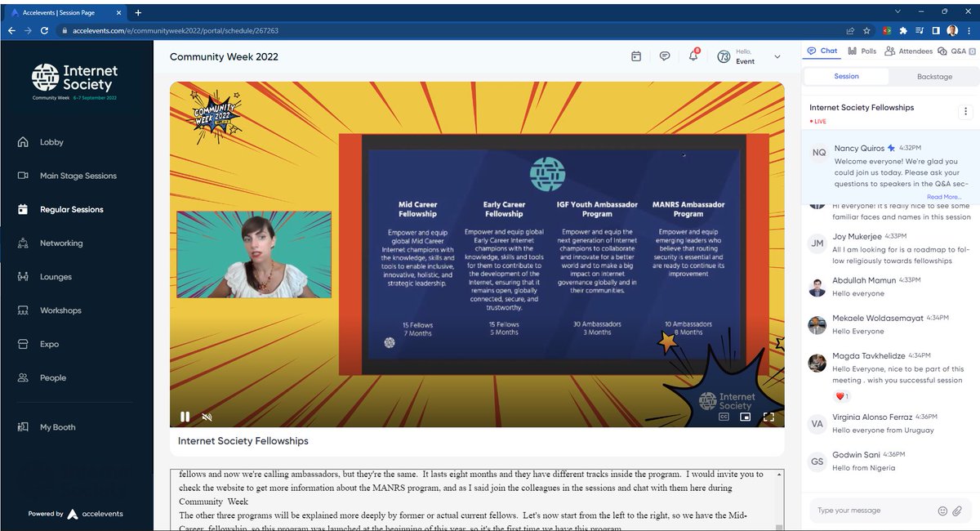This screenshot has height=531, width=980.
Task: Expand the Hello Event user menu
Action: click(x=777, y=56)
